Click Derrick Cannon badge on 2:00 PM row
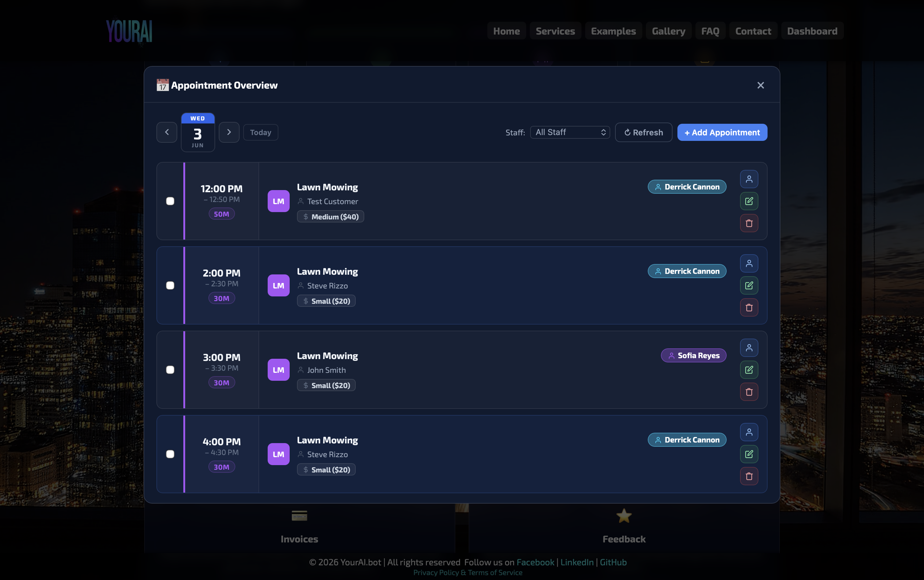This screenshot has width=924, height=580. point(687,271)
